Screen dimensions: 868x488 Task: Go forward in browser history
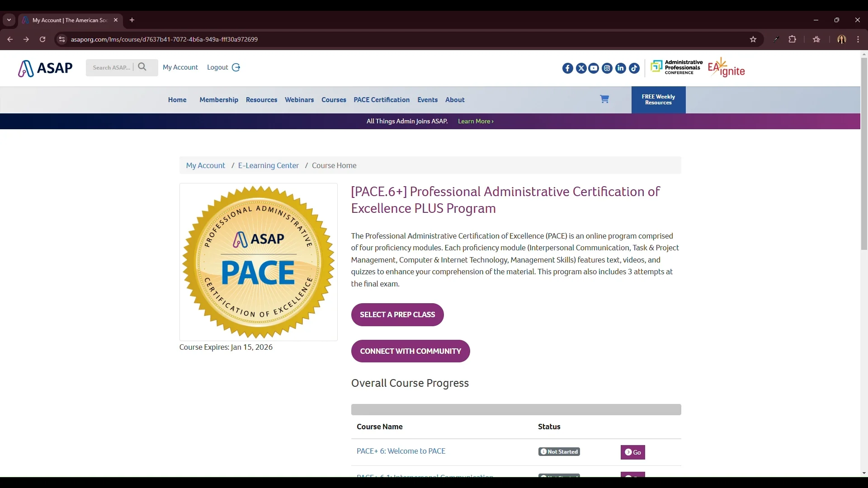[x=26, y=39]
